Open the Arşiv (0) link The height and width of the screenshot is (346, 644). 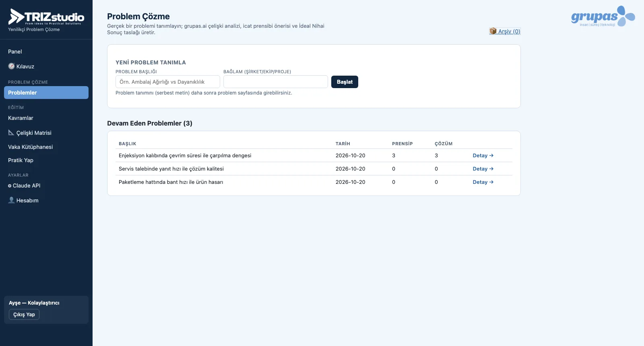pos(505,31)
